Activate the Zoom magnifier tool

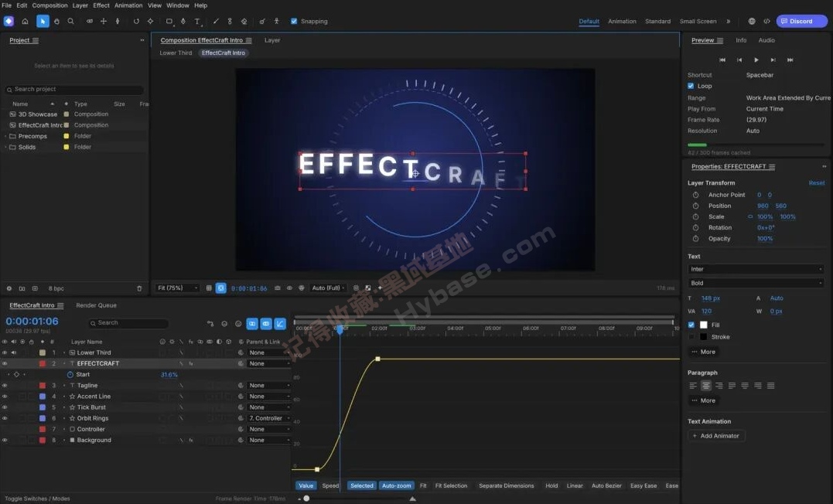point(70,21)
